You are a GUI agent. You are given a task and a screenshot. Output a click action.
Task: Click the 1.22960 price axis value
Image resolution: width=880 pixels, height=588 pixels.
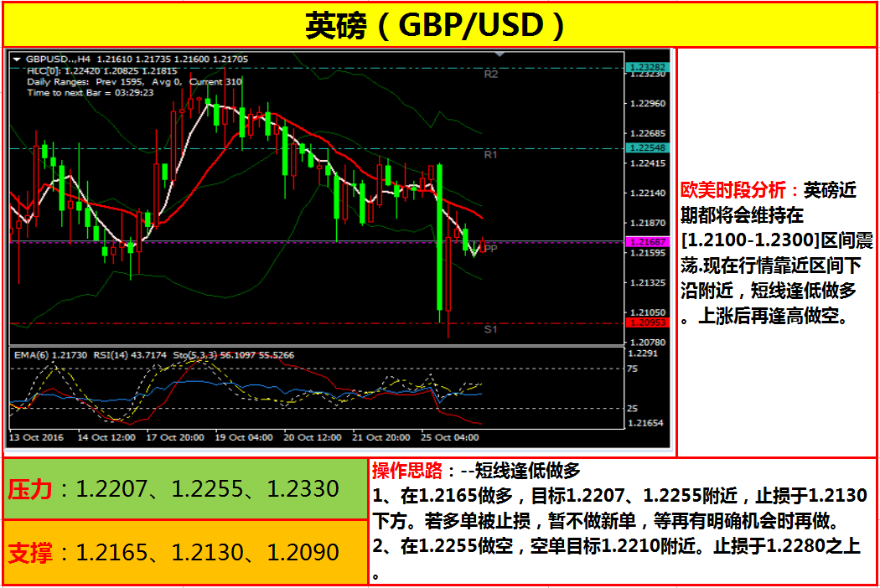point(648,103)
